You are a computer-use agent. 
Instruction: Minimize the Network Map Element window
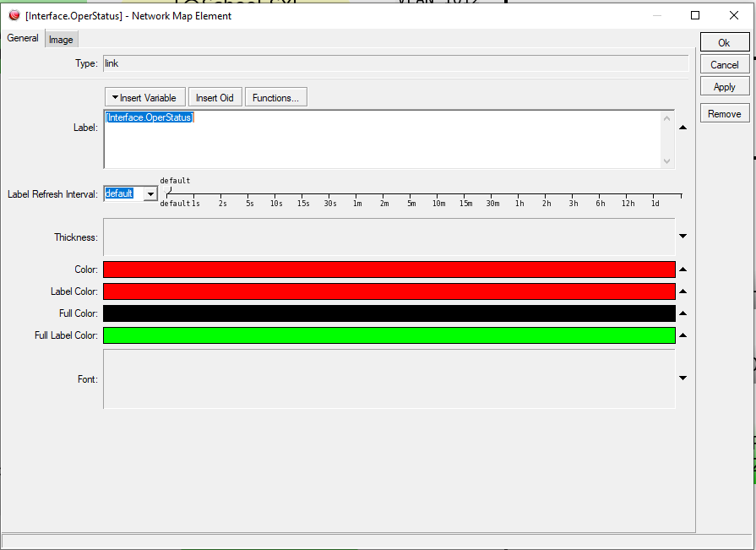pyautogui.click(x=656, y=15)
